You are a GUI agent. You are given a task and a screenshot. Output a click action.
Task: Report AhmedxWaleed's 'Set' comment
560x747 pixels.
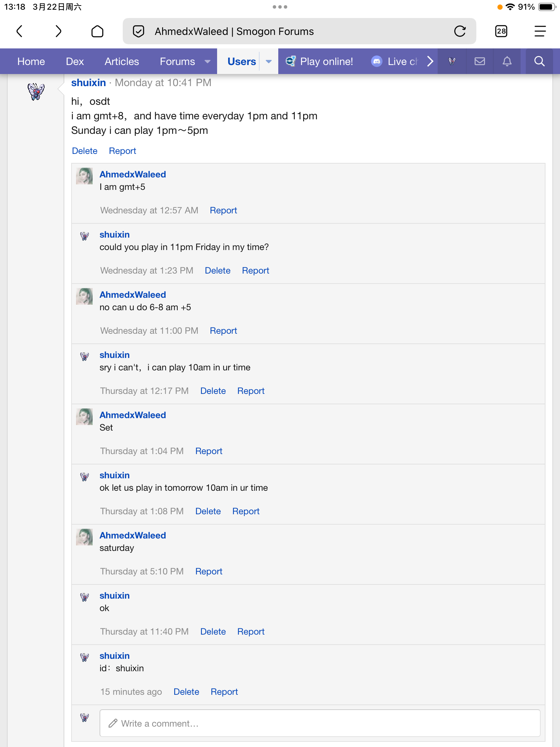point(209,451)
